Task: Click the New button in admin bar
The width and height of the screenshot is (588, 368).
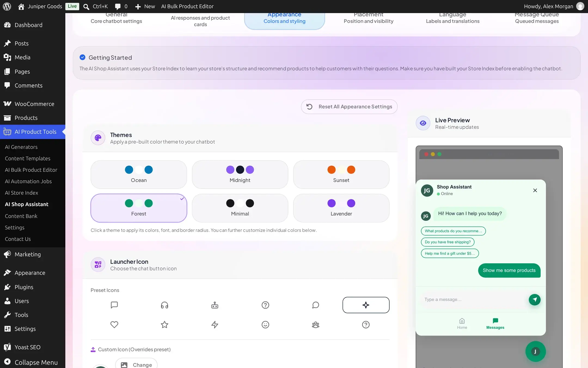Action: pos(145,6)
